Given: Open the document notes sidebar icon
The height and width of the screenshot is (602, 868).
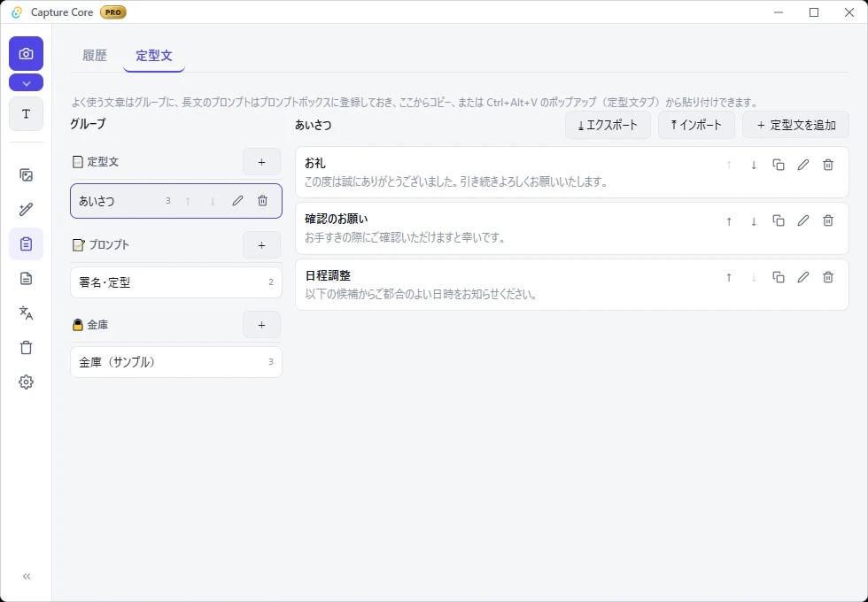Looking at the screenshot, I should click(x=26, y=278).
